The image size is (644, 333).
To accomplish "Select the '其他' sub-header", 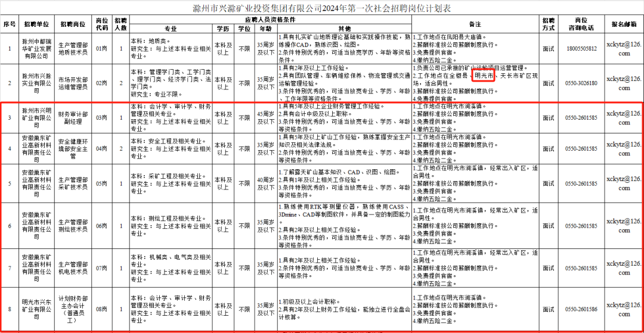I will pos(344,29).
